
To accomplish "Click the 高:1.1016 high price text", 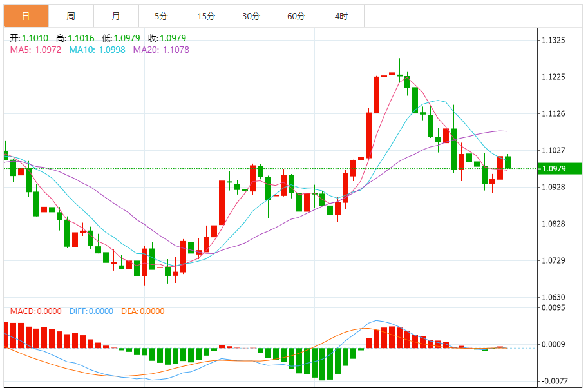I will click(x=75, y=38).
